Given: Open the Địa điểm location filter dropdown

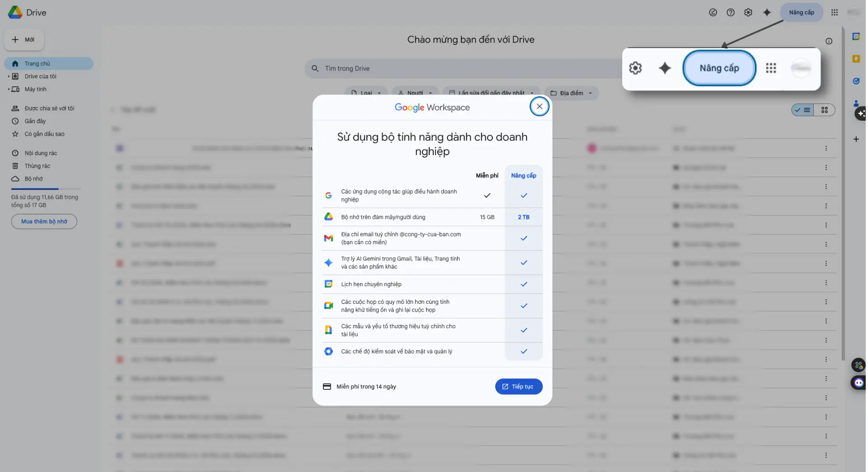Looking at the screenshot, I should point(572,93).
